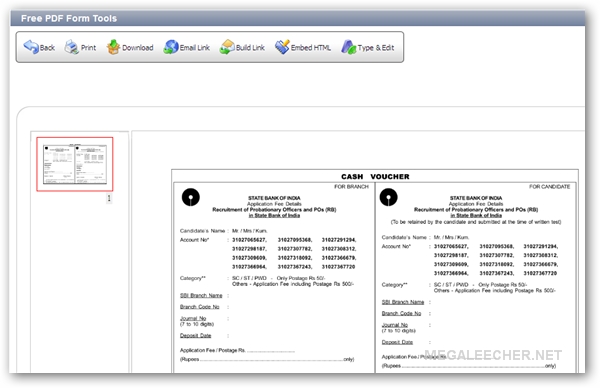Viewport: 600px width, 388px height.
Task: Click SBI Branch Name field in branch copy
Action: pos(201,295)
